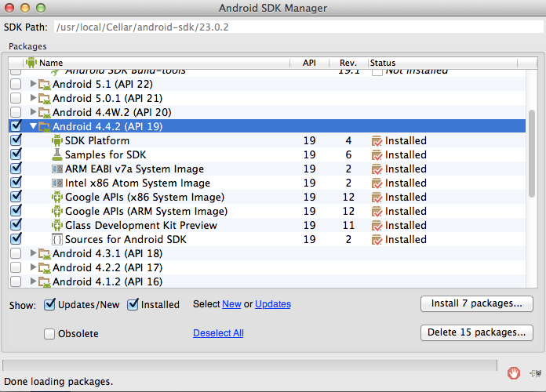This screenshot has height=392, width=546.
Task: Enable the Obsolete checkbox
Action: (49, 333)
